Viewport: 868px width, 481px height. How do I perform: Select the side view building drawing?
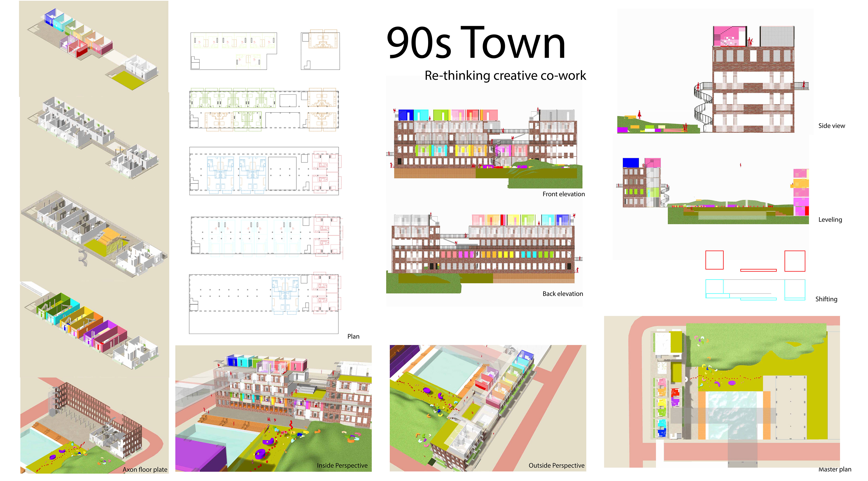click(x=753, y=79)
